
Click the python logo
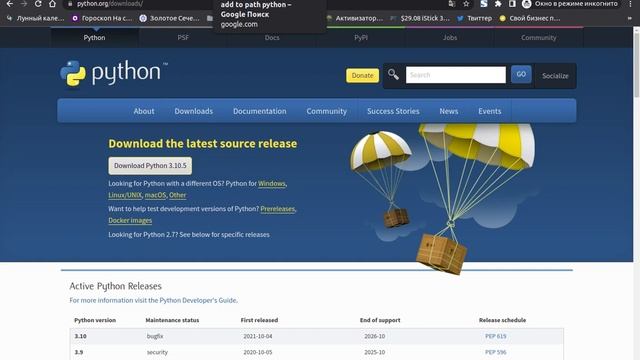(x=113, y=73)
